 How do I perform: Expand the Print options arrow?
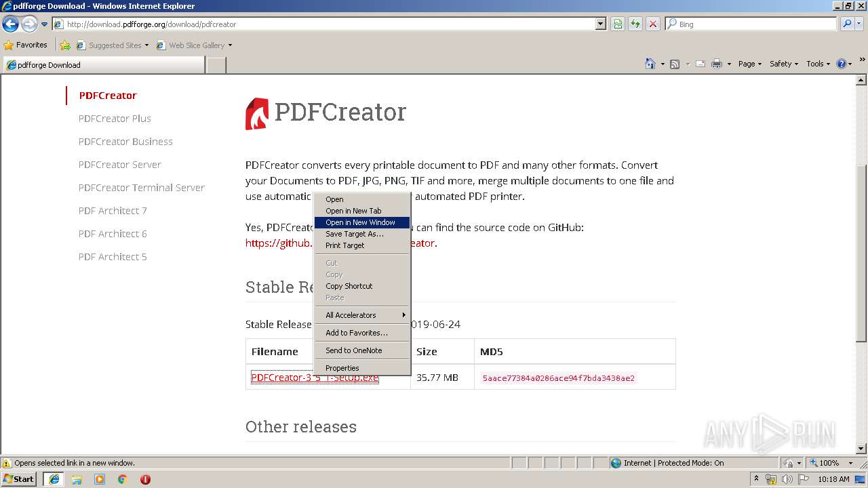click(x=729, y=64)
